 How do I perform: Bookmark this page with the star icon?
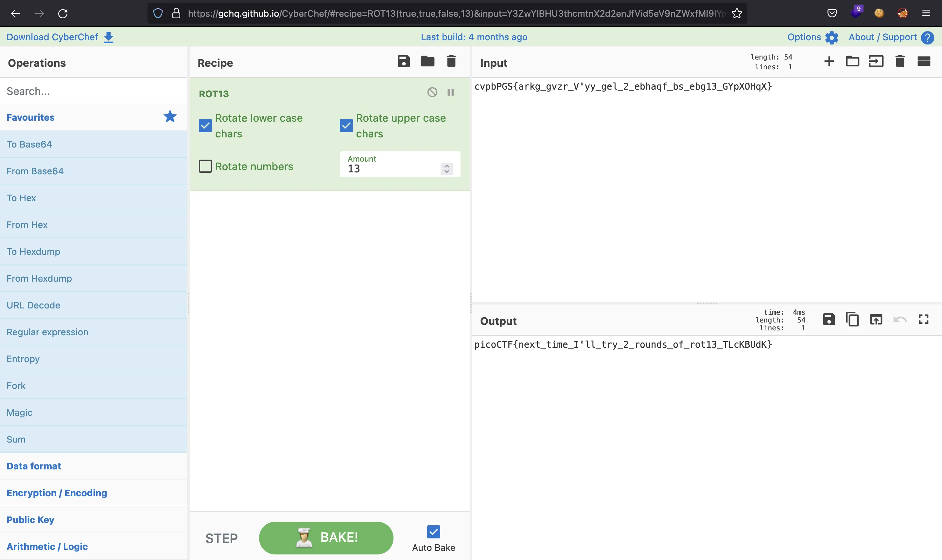pyautogui.click(x=737, y=14)
